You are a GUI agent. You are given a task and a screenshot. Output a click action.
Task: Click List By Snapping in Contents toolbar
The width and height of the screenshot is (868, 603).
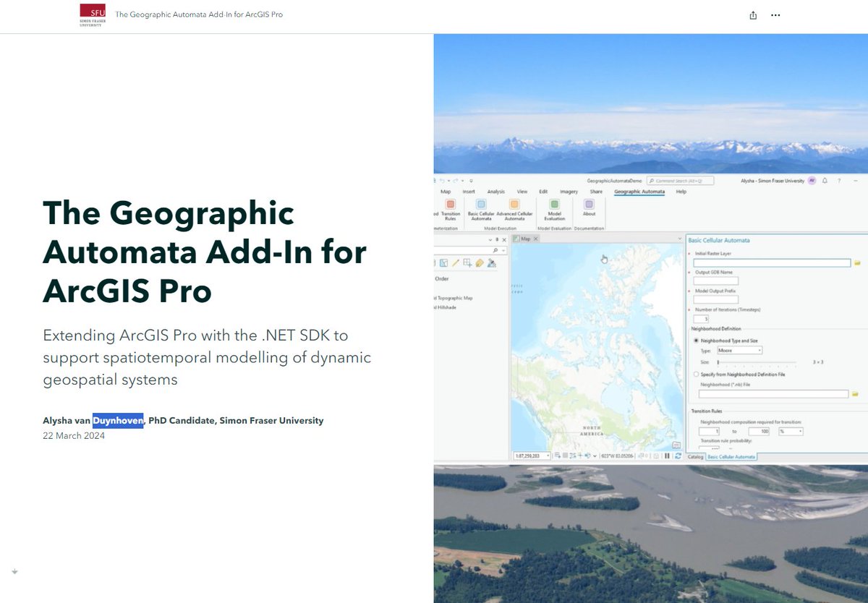tap(468, 263)
